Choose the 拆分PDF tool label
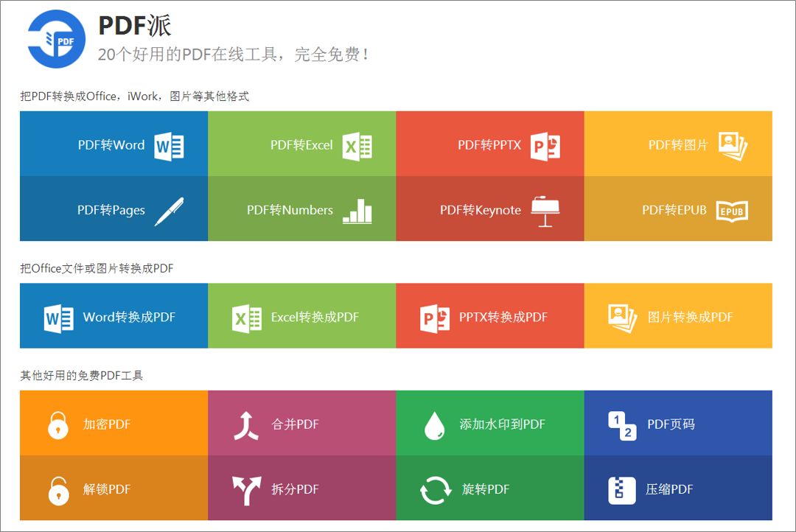Viewport: 796px width, 532px height. tap(295, 489)
